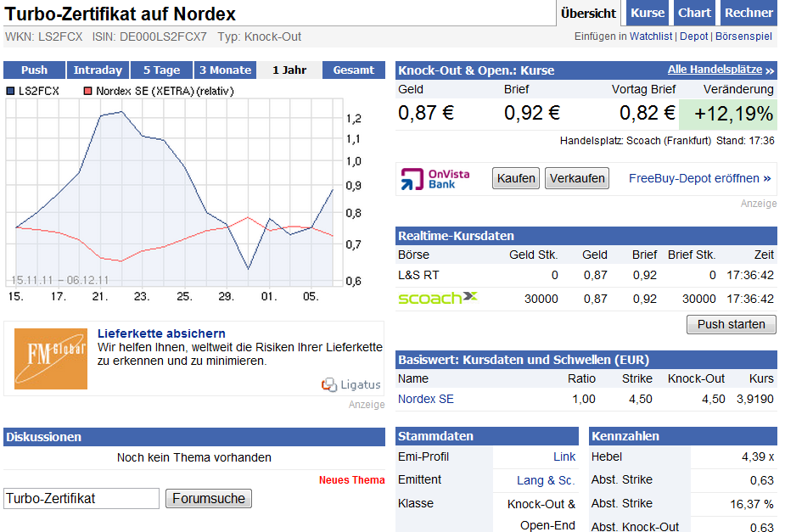
Task: Click the Kurs value 3,9190
Action: [x=755, y=399]
